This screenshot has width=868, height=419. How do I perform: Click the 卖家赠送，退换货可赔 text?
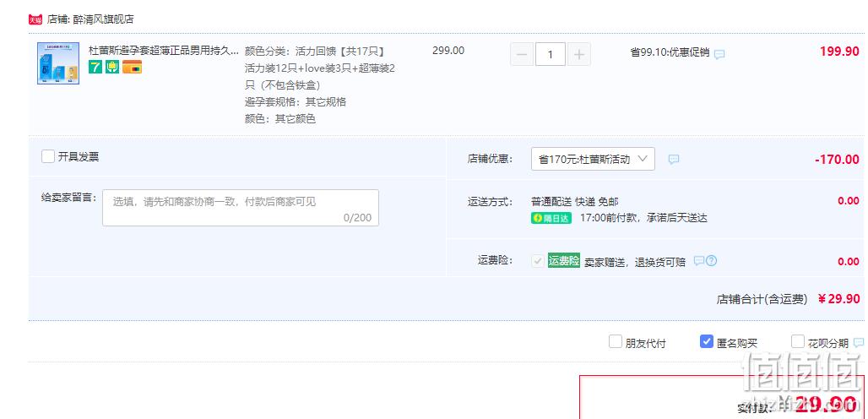point(635,262)
